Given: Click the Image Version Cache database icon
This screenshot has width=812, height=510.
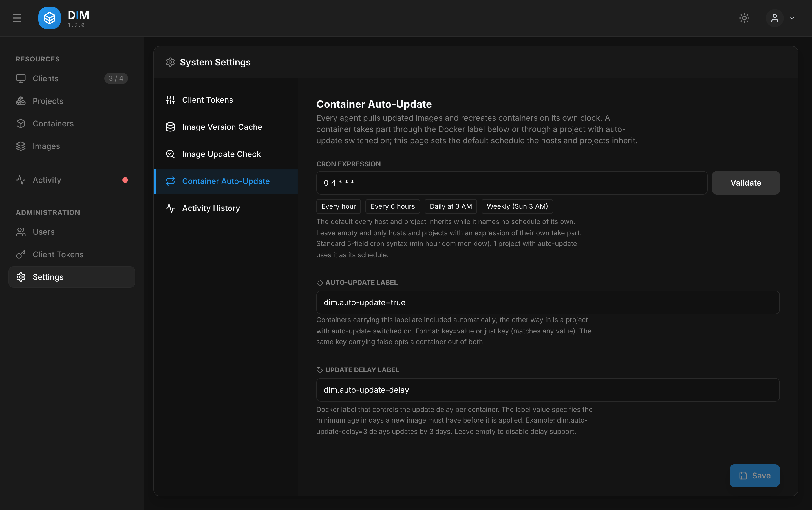Looking at the screenshot, I should pyautogui.click(x=170, y=127).
